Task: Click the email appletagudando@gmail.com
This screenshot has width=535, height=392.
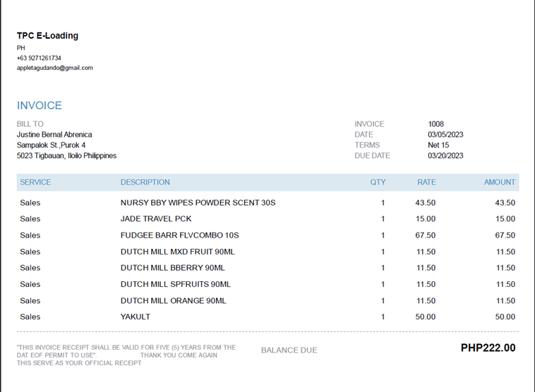Action: click(x=55, y=68)
